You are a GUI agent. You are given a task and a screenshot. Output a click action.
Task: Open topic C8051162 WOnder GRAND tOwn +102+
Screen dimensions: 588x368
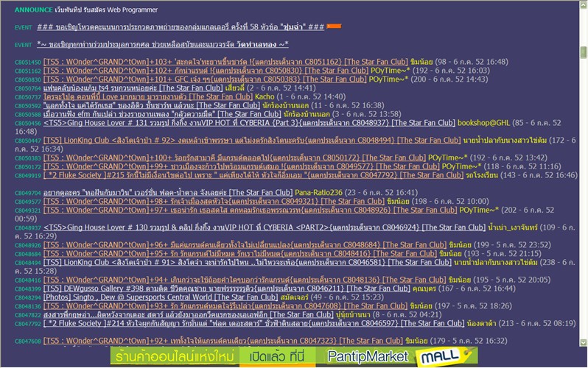(x=206, y=71)
